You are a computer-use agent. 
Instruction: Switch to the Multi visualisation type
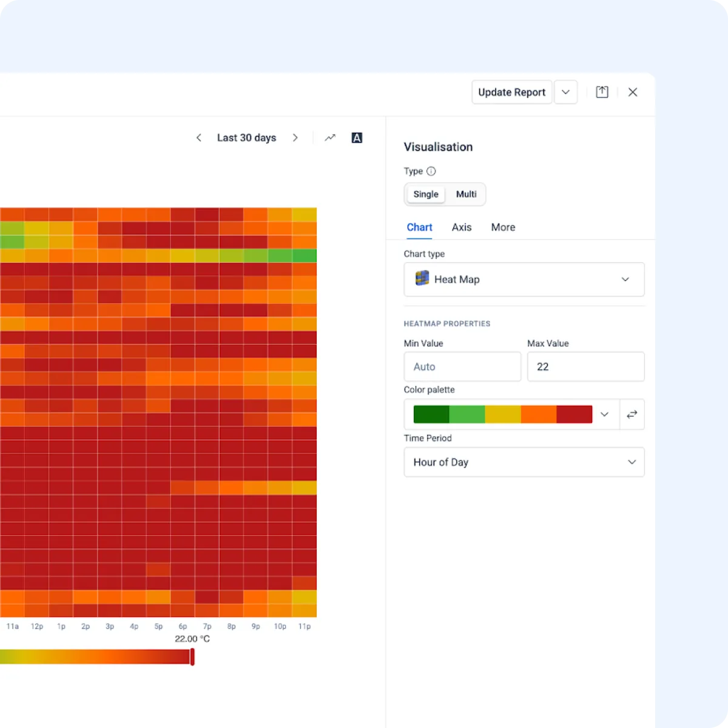coord(466,194)
